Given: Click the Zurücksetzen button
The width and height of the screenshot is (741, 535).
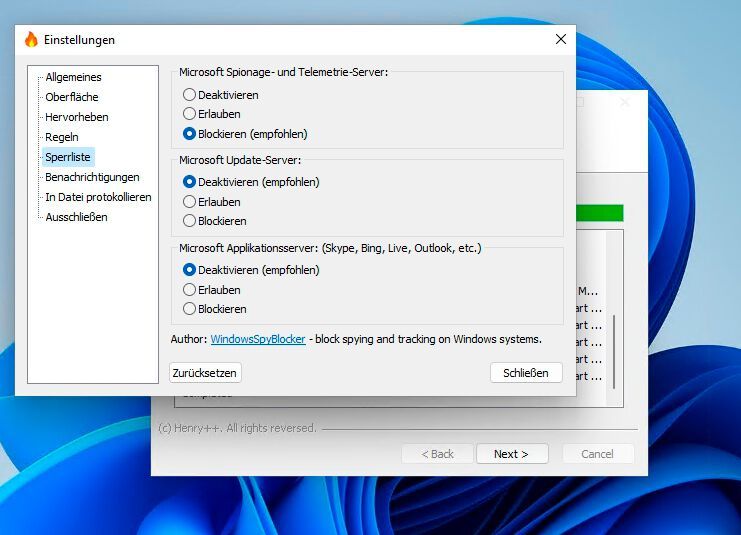Looking at the screenshot, I should (x=205, y=373).
